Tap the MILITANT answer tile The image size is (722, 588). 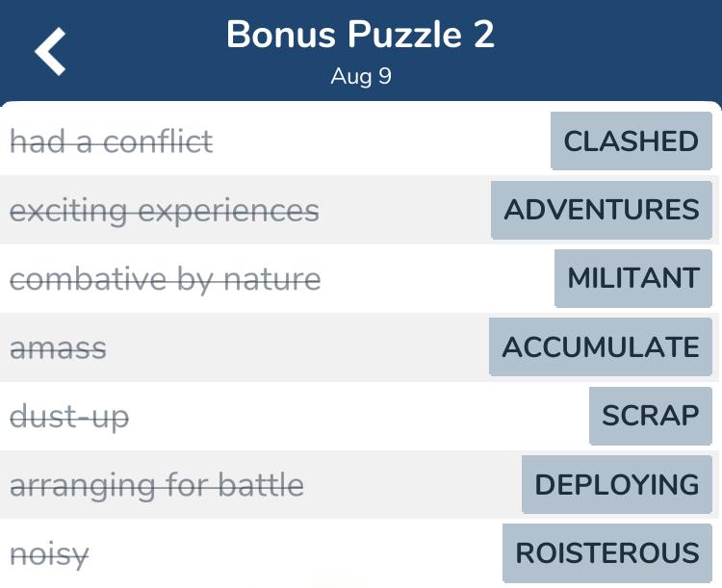click(633, 278)
